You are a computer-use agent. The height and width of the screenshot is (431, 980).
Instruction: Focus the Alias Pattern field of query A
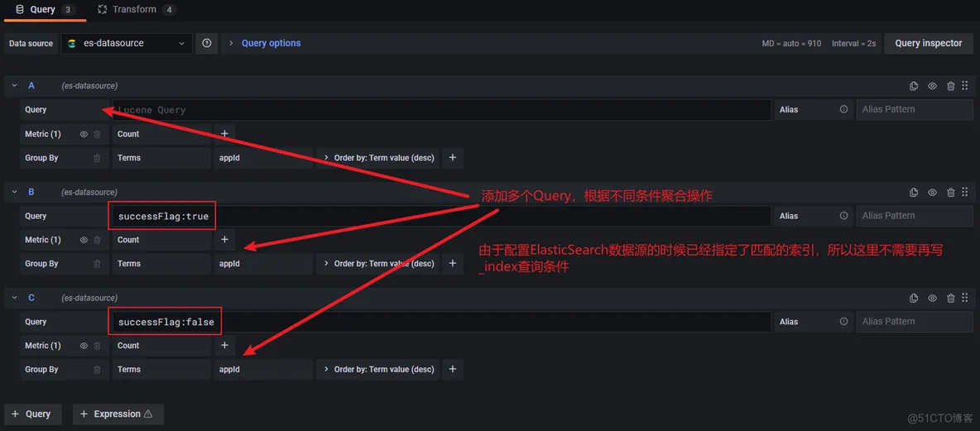[915, 109]
